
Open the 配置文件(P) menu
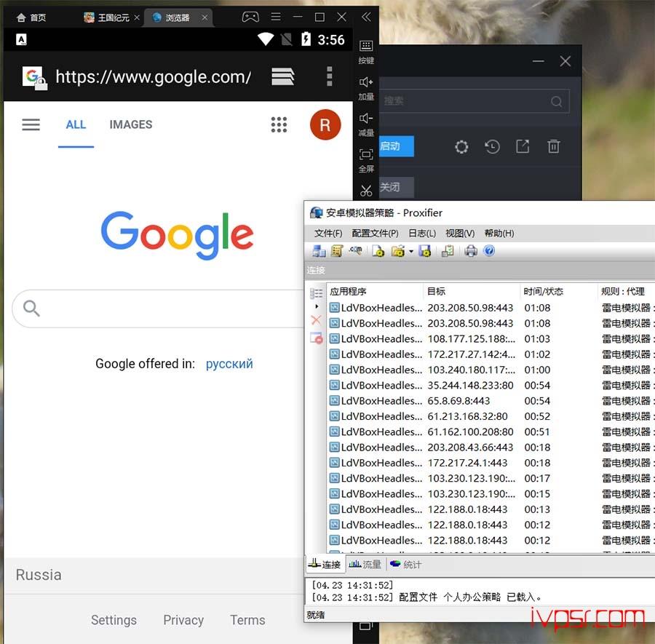click(375, 233)
